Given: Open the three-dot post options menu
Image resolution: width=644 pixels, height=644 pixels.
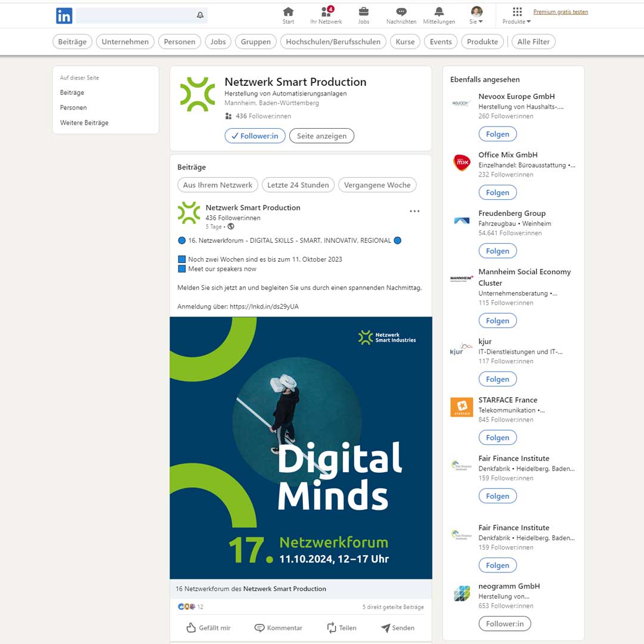Looking at the screenshot, I should click(414, 211).
